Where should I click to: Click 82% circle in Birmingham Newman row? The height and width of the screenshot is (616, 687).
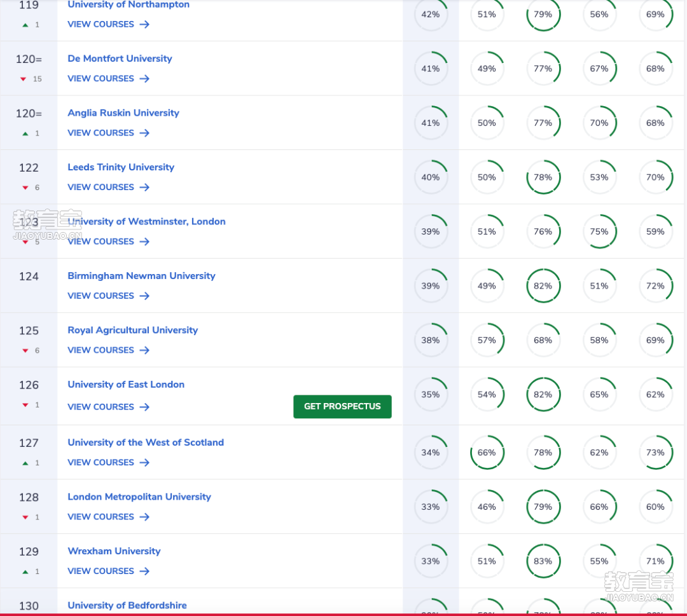[543, 286]
